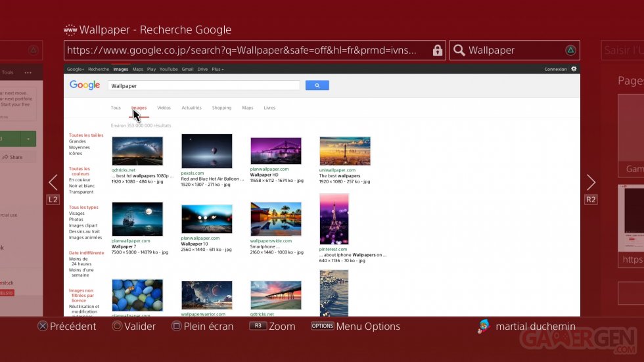The width and height of the screenshot is (644, 362).
Task: Open Gmail in Google top bar
Action: [x=187, y=70]
